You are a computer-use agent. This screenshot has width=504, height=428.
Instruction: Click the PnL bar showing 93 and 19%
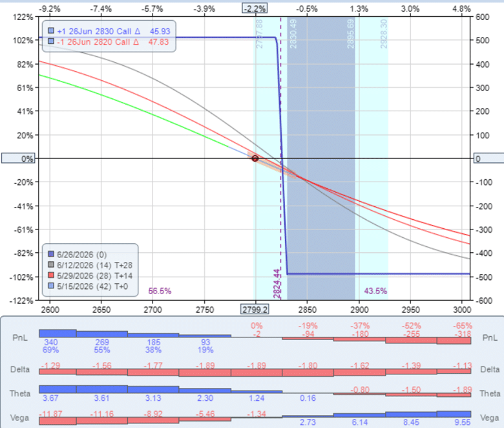click(205, 336)
